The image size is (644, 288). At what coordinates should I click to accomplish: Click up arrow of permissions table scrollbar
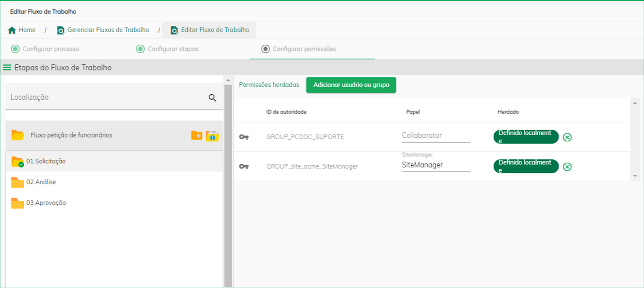click(x=635, y=103)
